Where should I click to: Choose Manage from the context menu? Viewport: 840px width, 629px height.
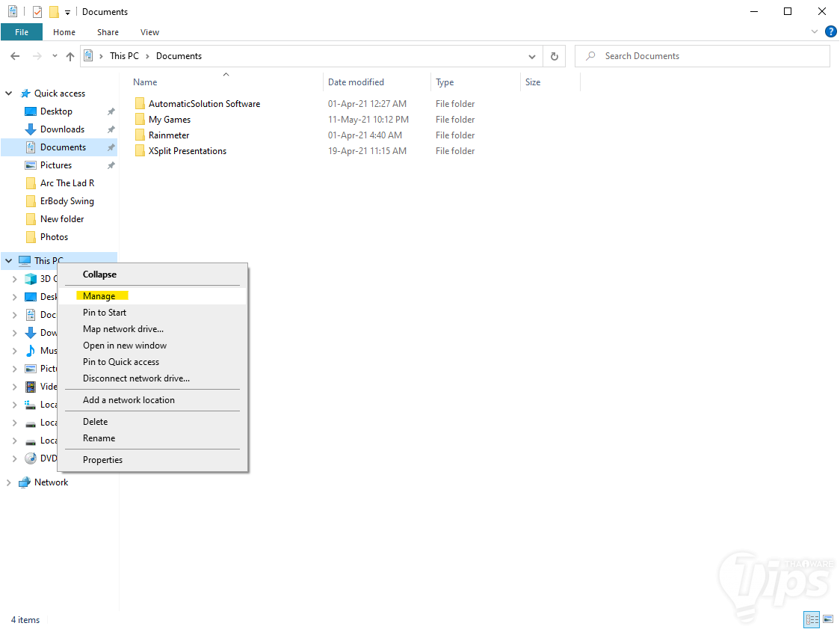152,296
